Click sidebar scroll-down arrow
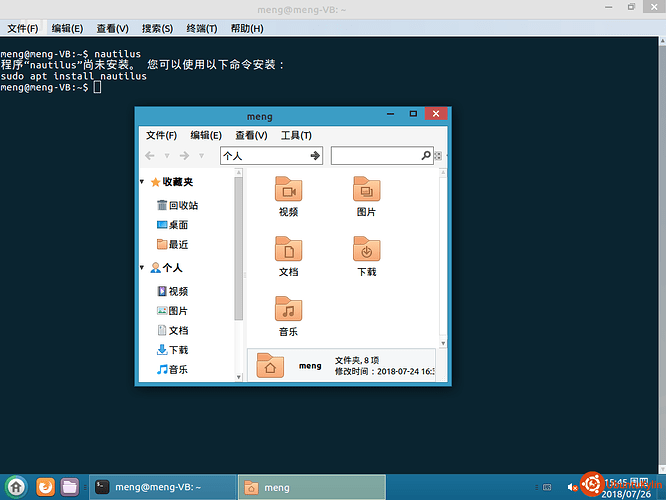666x500 pixels. pos(239,377)
